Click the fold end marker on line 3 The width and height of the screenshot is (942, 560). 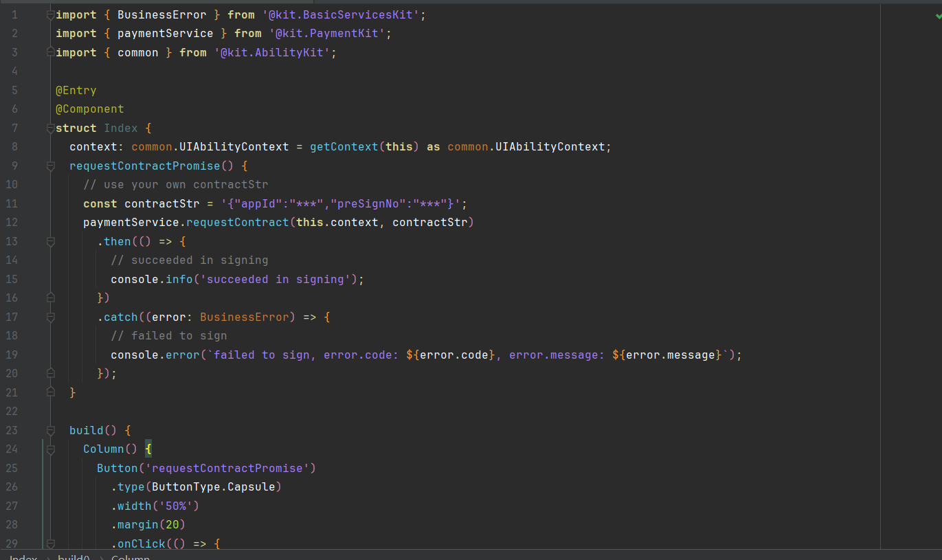click(x=50, y=52)
